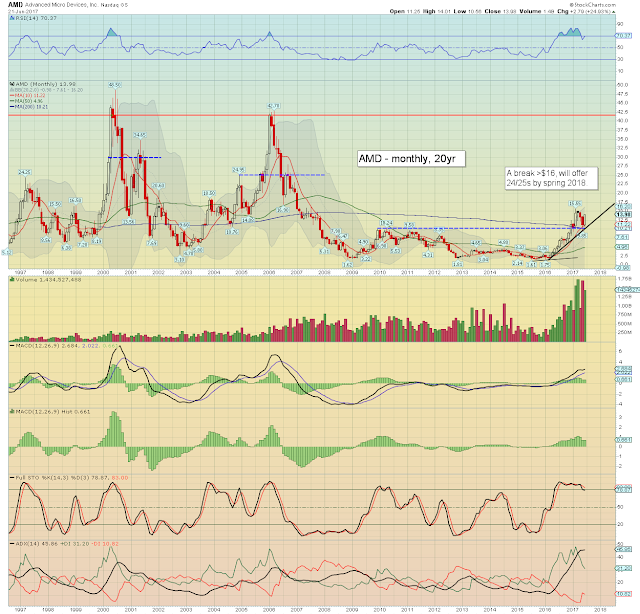The image size is (640, 614).
Task: Click the 21-Jun-2017 chart date
Action: tap(23, 11)
